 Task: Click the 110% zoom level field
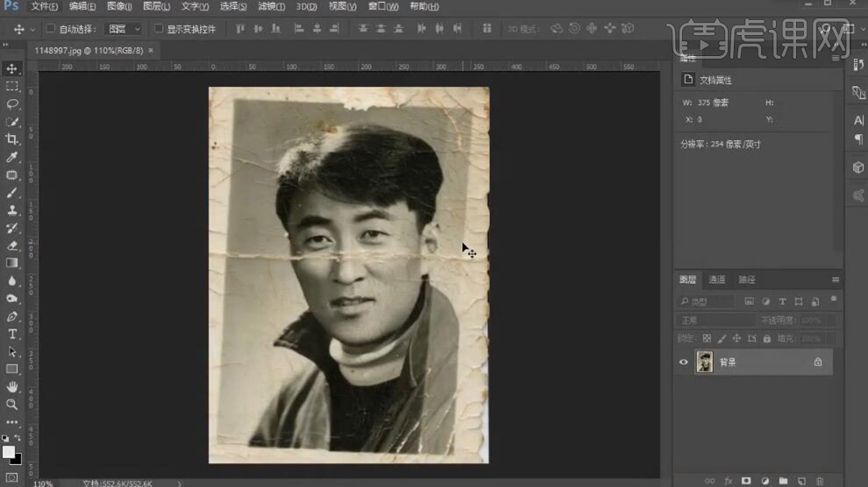coord(43,483)
